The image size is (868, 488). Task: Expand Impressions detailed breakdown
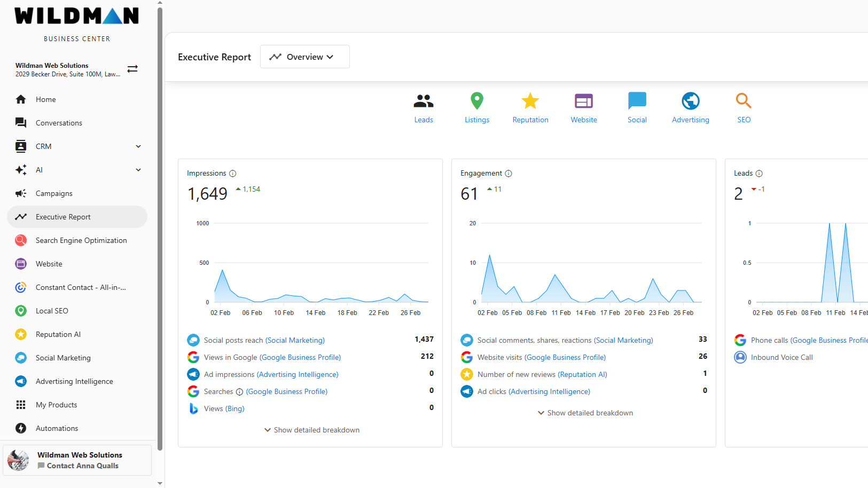point(312,430)
